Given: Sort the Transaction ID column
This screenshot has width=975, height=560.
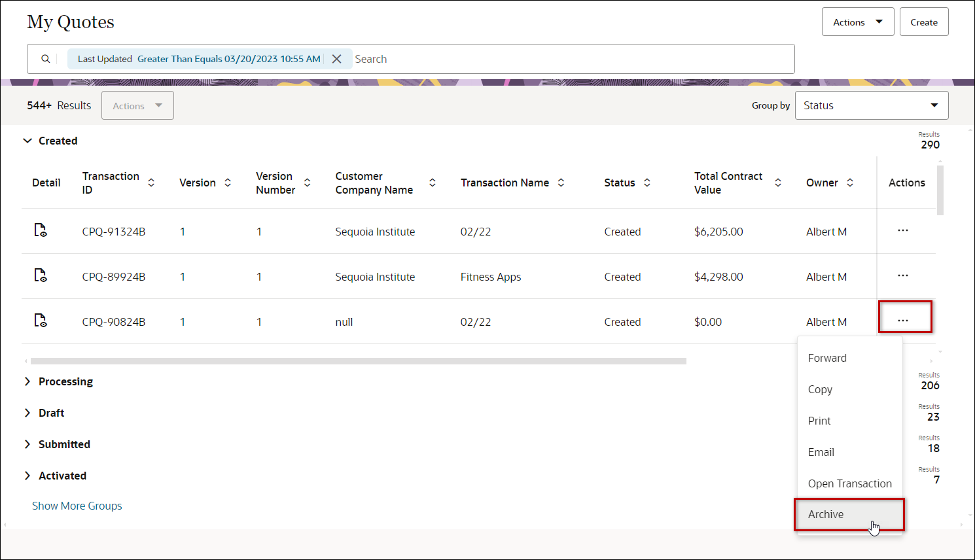Looking at the screenshot, I should (x=151, y=183).
